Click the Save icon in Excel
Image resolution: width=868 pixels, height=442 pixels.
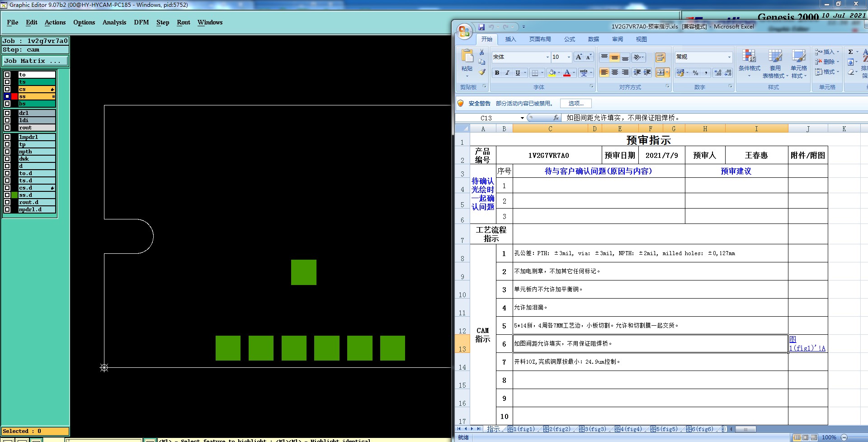pyautogui.click(x=481, y=27)
